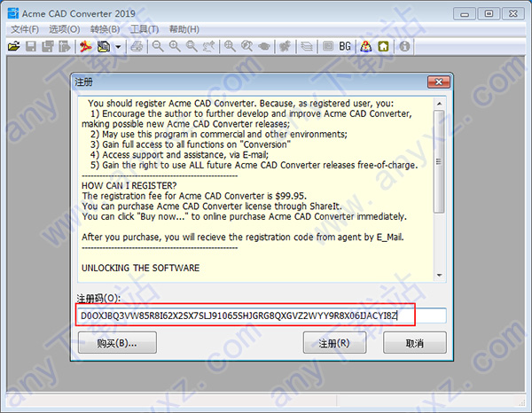Click the About info icon
The image size is (532, 413).
[404, 46]
